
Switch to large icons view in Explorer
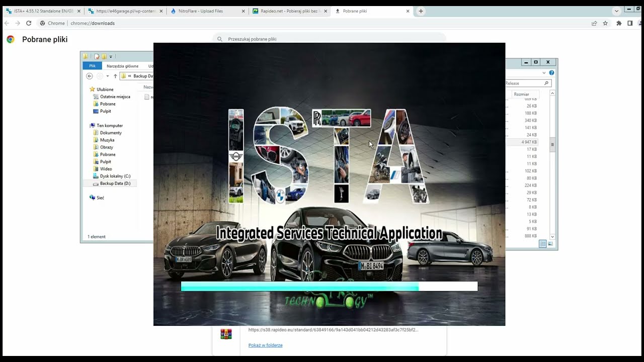(x=550, y=244)
